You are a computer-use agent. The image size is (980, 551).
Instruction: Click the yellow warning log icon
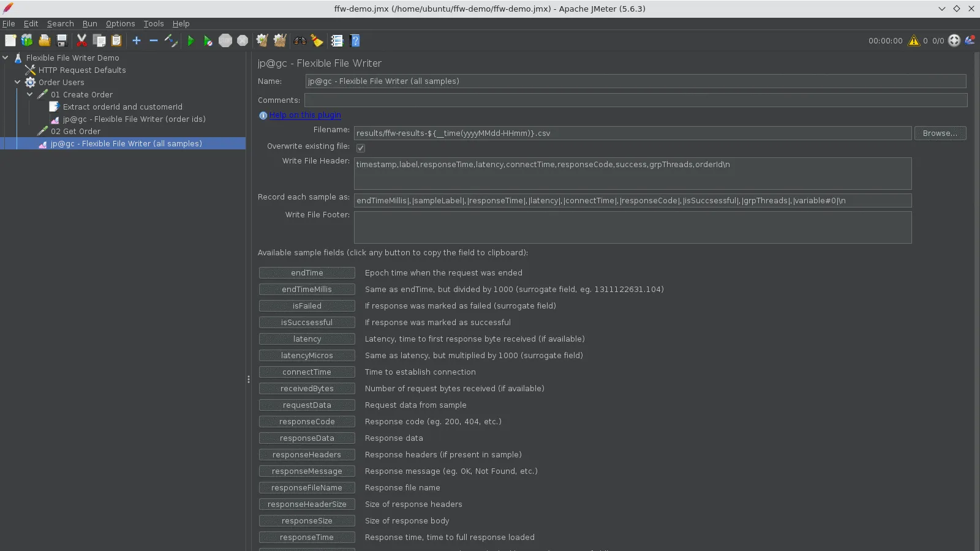[914, 40]
